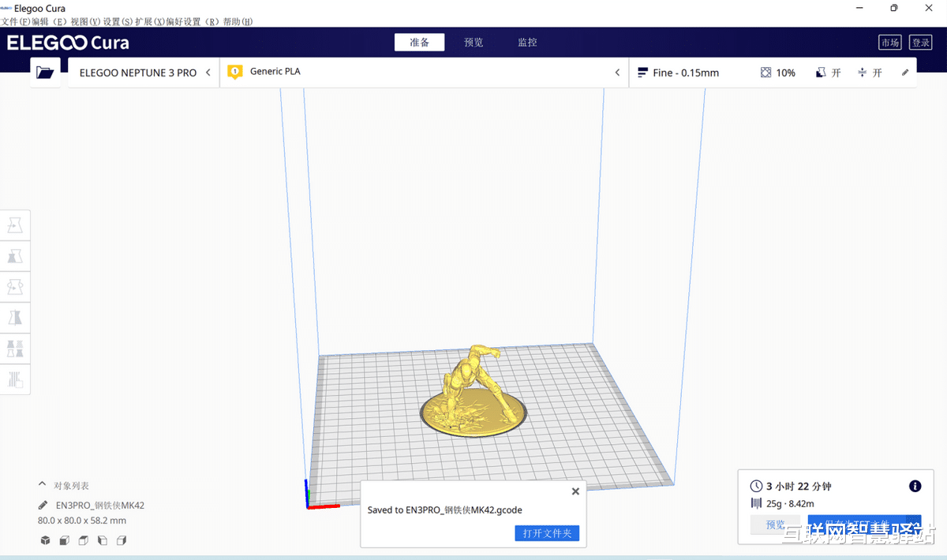The width and height of the screenshot is (947, 560).
Task: Open custom print settings with pencil icon
Action: click(904, 72)
